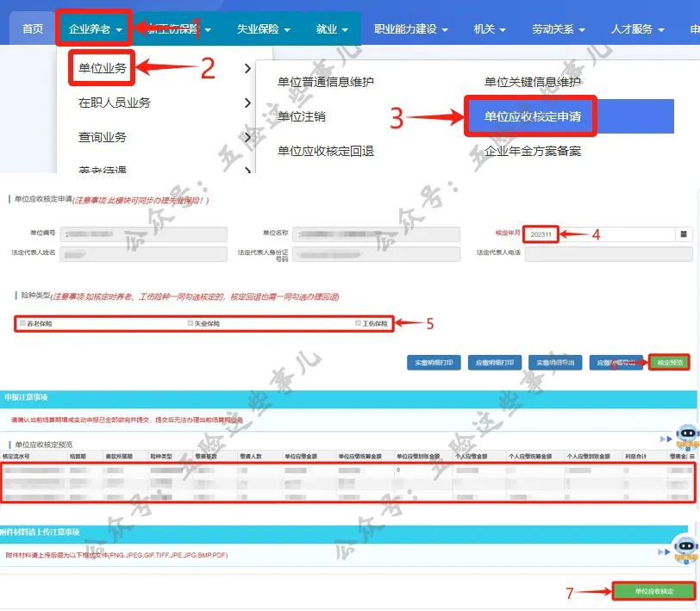Tick the 工伤保险 checkbox

359,323
